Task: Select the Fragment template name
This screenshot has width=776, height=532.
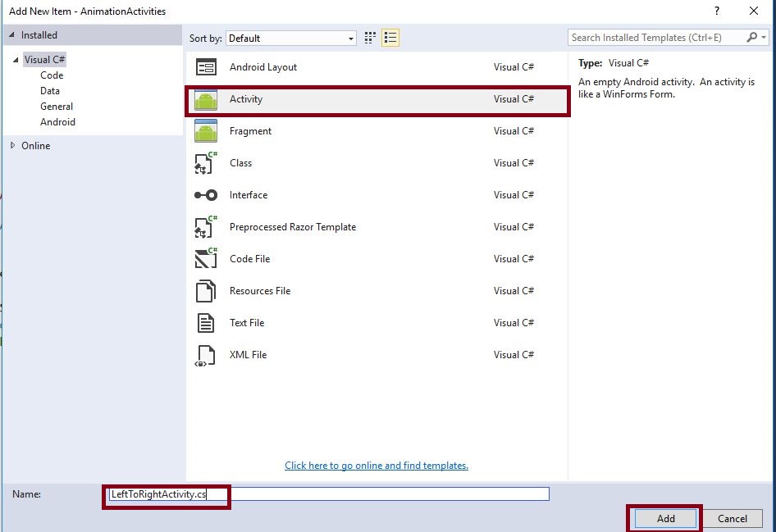Action: 250,131
